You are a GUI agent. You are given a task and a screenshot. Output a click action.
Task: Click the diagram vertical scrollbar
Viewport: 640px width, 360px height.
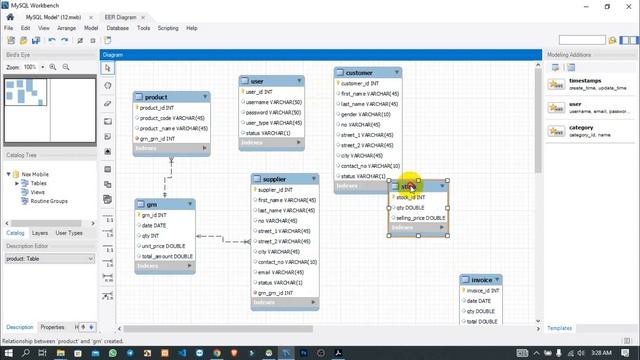538,120
